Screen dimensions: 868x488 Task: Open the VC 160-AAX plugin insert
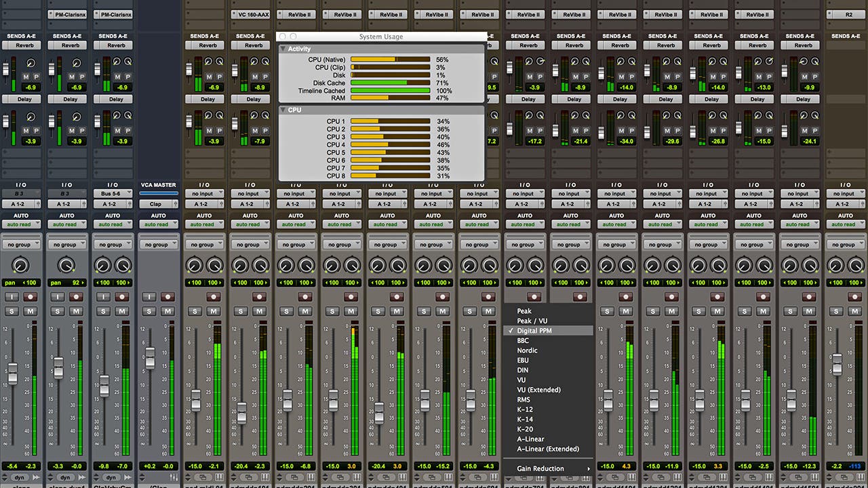tap(253, 14)
